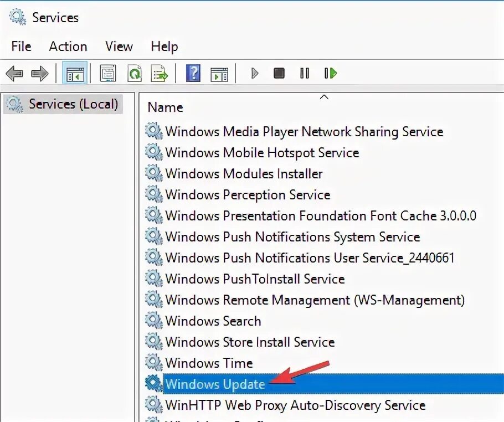Open the View menu
504x422 pixels.
(x=119, y=47)
